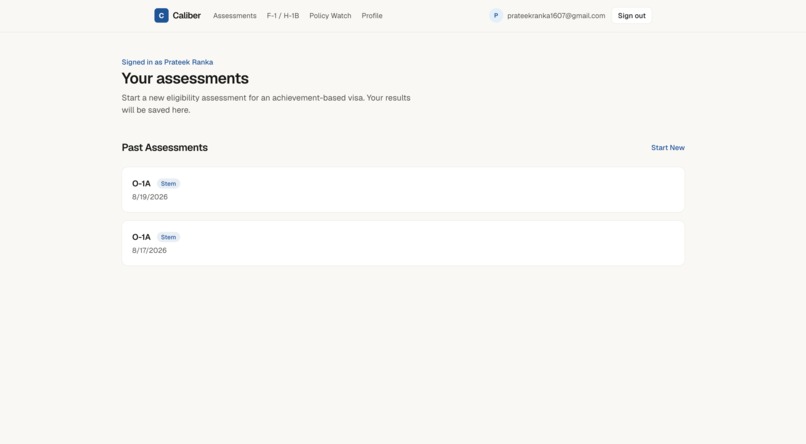This screenshot has width=806, height=444.
Task: Click the 'Past Assessments' heading
Action: [x=164, y=147]
